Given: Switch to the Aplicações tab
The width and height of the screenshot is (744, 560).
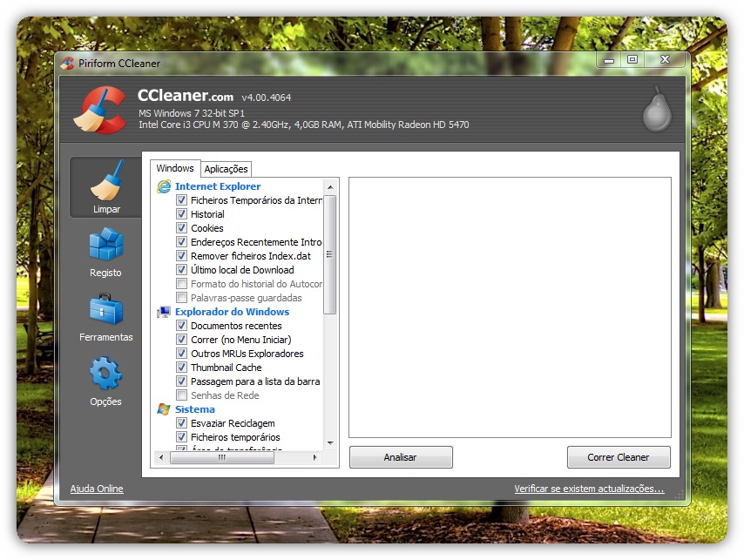Looking at the screenshot, I should click(x=226, y=169).
